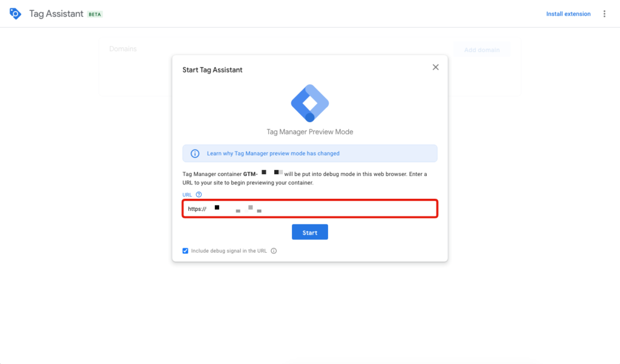
Task: Open Install extension link
Action: (x=568, y=14)
